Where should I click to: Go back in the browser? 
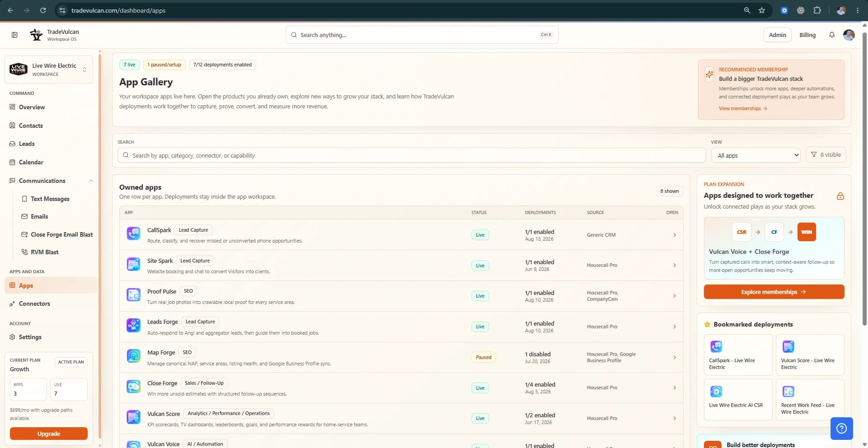point(10,10)
